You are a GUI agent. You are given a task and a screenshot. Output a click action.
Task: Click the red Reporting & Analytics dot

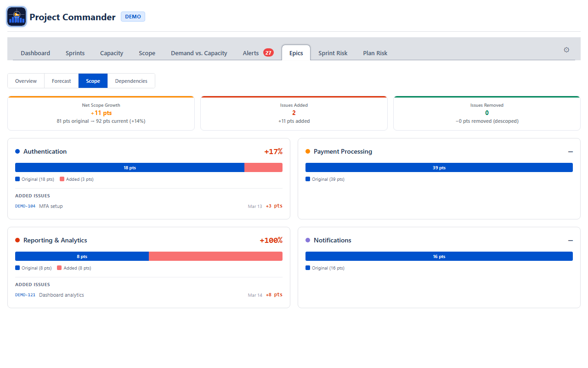coord(17,240)
